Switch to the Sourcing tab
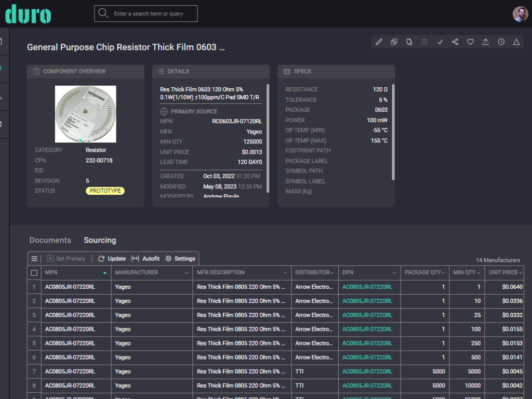532x399 pixels. (x=100, y=240)
